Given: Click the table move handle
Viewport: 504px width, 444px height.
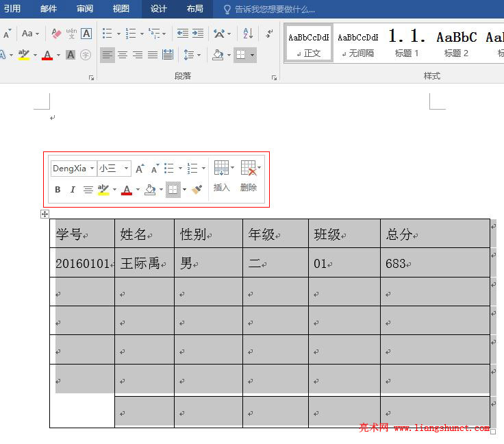Looking at the screenshot, I should [45, 214].
